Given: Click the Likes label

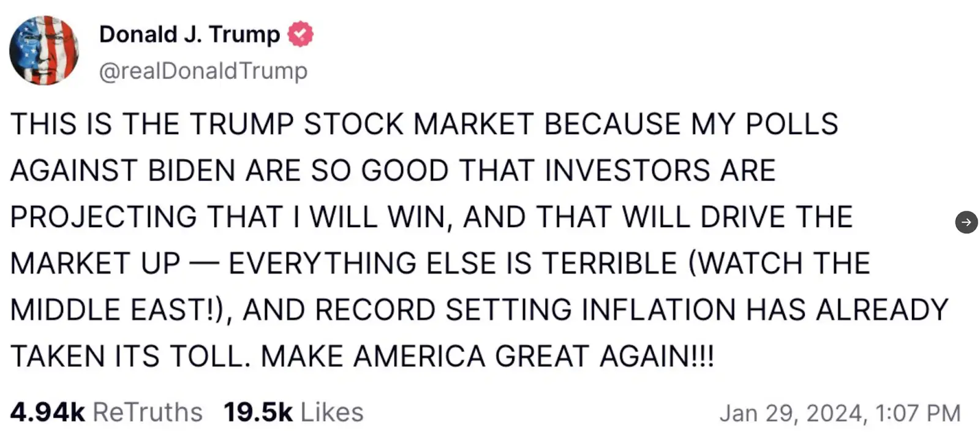Looking at the screenshot, I should pos(332,412).
